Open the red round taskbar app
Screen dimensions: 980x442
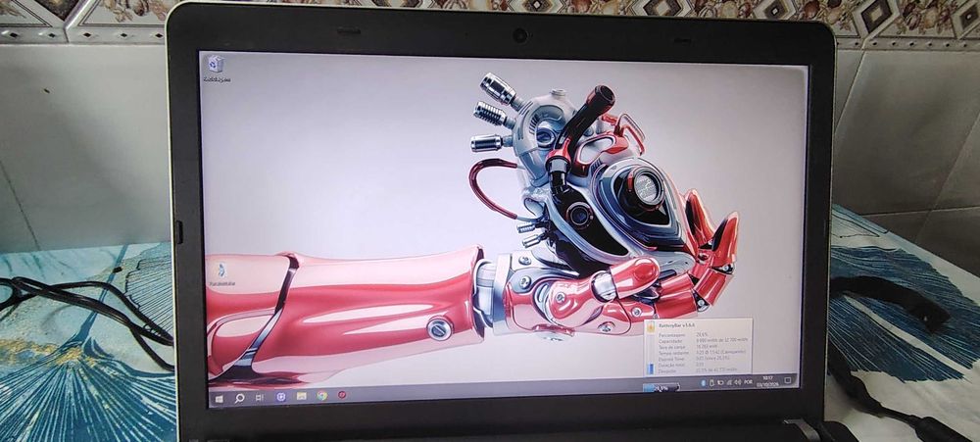pos(342,395)
